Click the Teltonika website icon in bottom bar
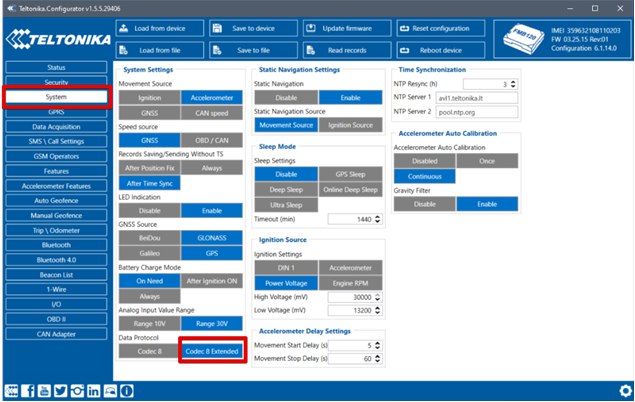Image resolution: width=635 pixels, height=402 pixels. point(11,391)
